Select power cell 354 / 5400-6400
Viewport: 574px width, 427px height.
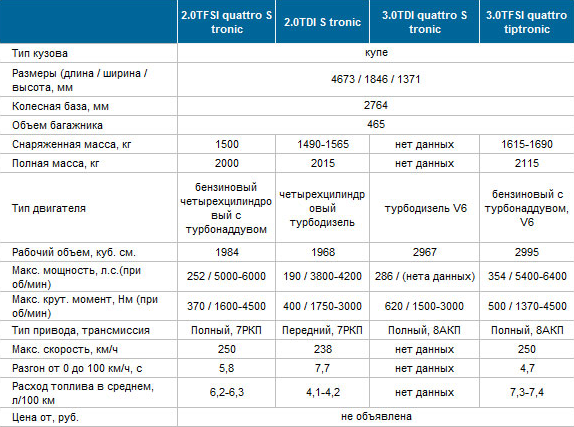point(526,276)
